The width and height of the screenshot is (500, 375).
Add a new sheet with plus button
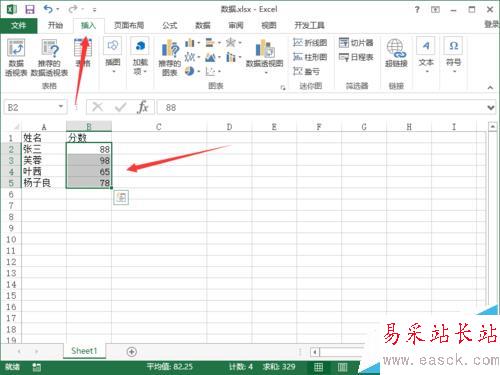(x=132, y=352)
